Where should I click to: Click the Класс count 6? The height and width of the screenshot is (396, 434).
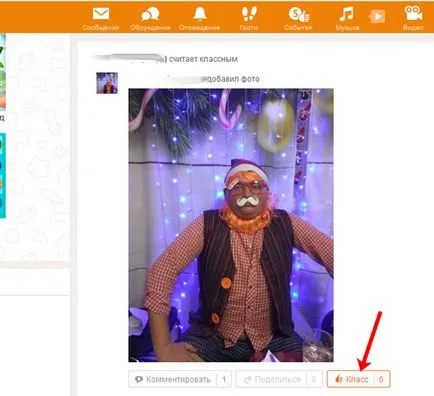coord(381,379)
